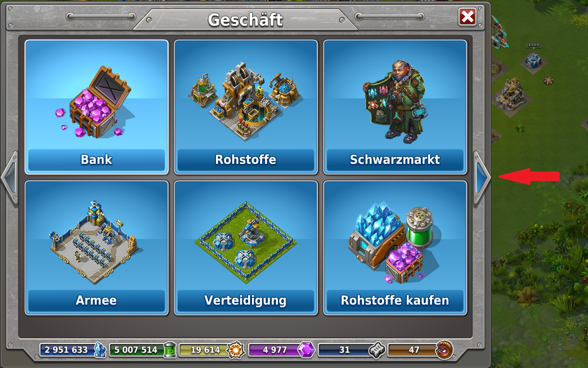Click the green fuel canister icon
588x368 pixels.
170,350
